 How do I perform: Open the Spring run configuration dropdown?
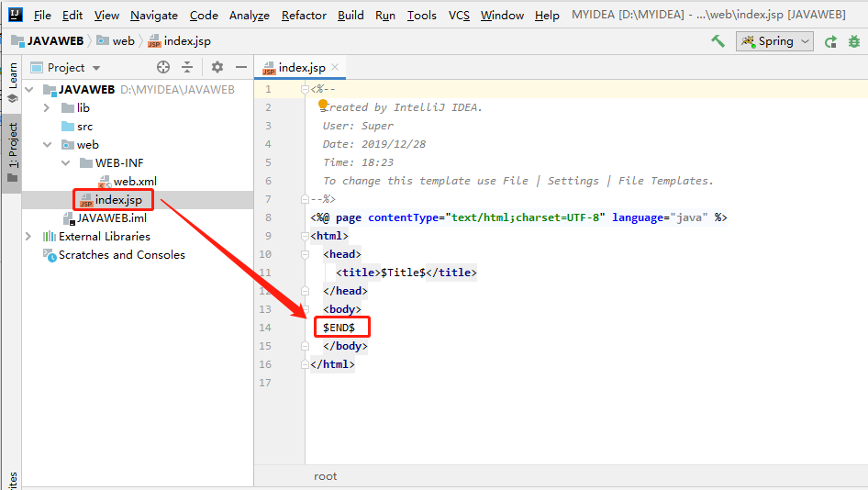774,41
